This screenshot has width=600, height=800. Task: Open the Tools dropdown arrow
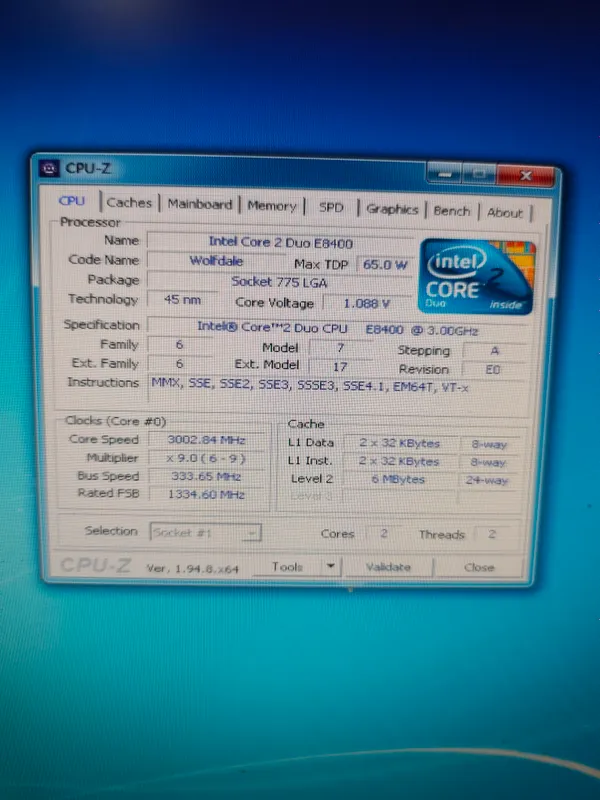pos(331,566)
